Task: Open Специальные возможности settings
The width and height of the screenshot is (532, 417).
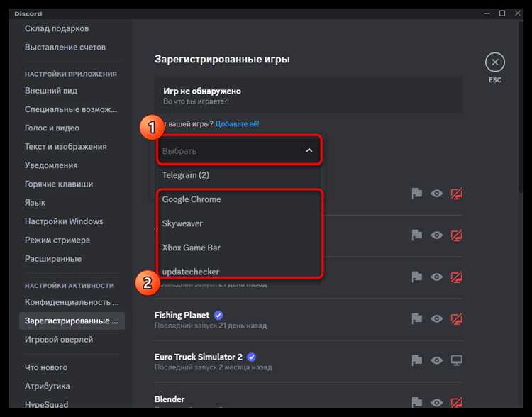Action: click(x=70, y=109)
